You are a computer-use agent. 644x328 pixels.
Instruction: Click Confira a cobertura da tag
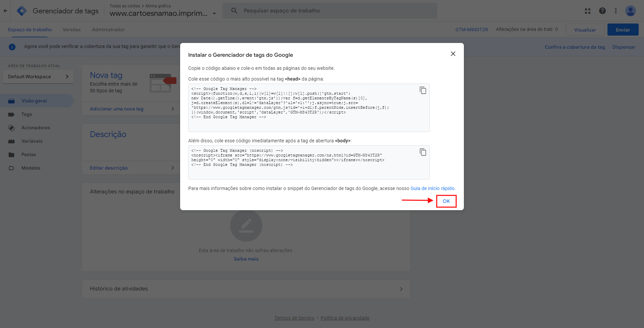[x=575, y=47]
